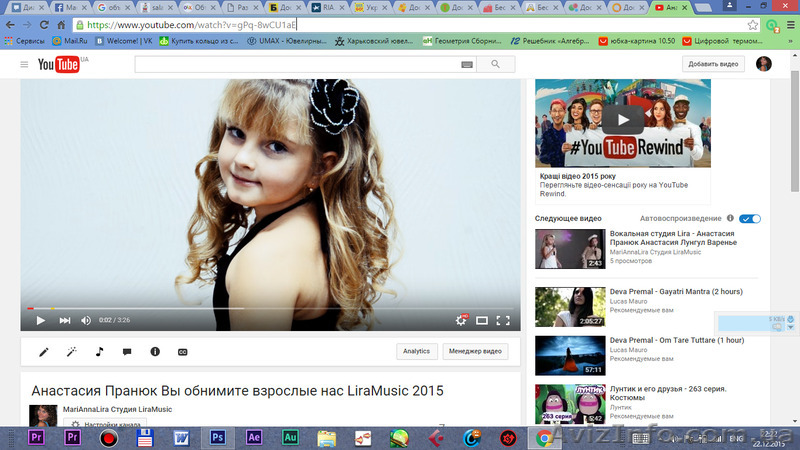
Task: Mute the video volume speaker icon
Action: point(86,321)
